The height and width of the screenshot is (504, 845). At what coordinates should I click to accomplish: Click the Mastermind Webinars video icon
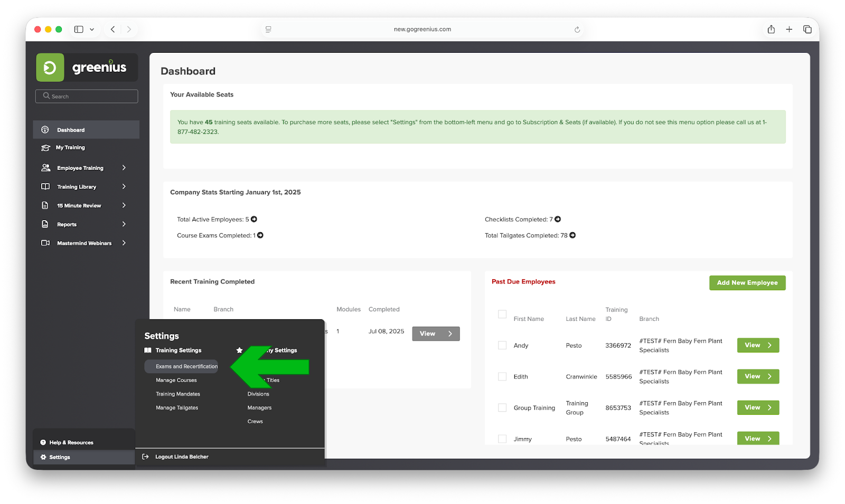(x=45, y=243)
